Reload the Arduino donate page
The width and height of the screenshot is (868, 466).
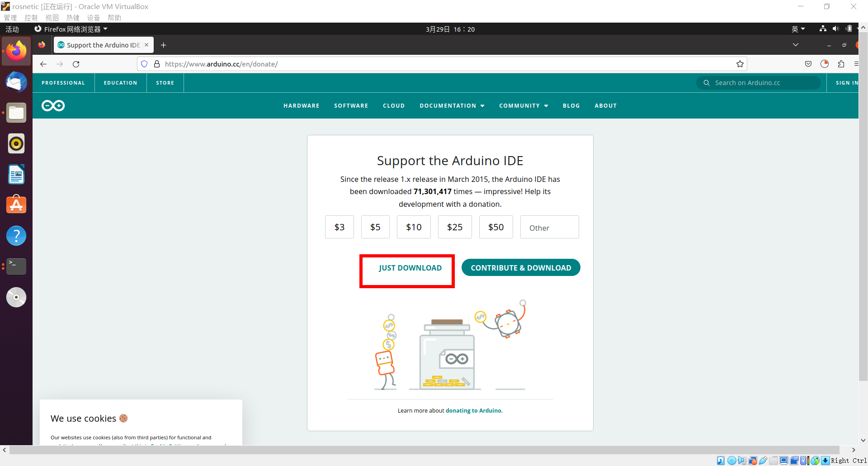click(76, 64)
